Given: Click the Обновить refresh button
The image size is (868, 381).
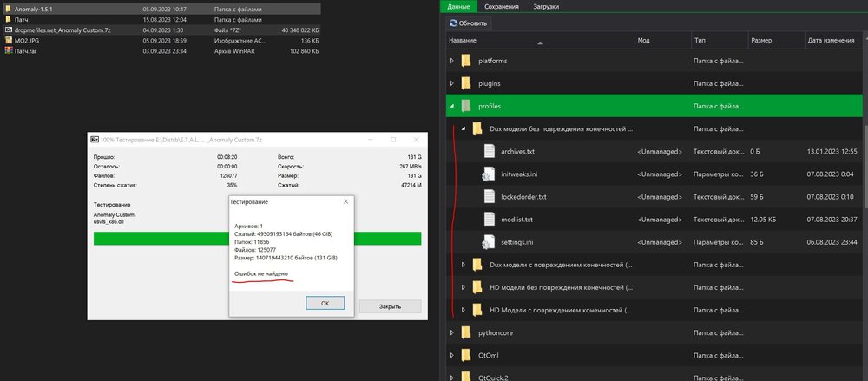Looking at the screenshot, I should pos(469,23).
